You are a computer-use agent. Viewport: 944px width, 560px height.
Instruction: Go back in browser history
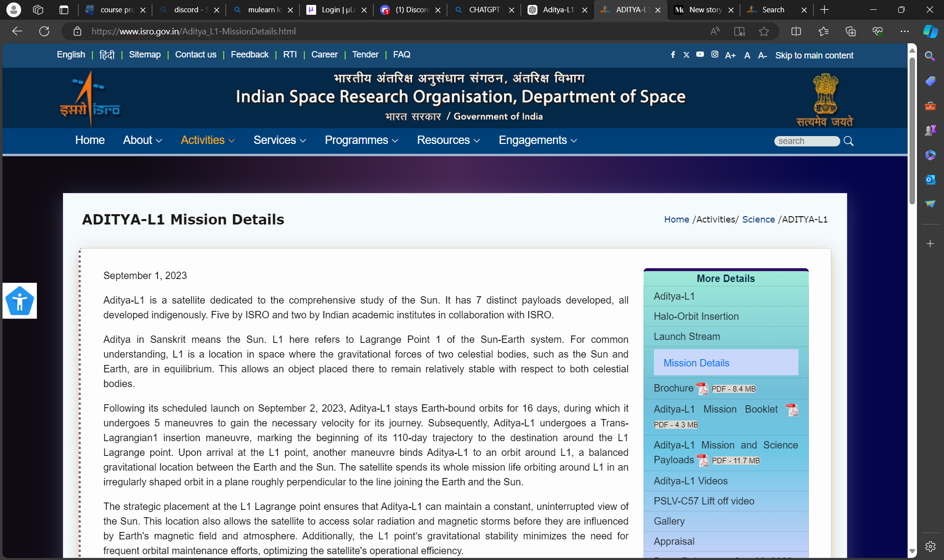17,31
